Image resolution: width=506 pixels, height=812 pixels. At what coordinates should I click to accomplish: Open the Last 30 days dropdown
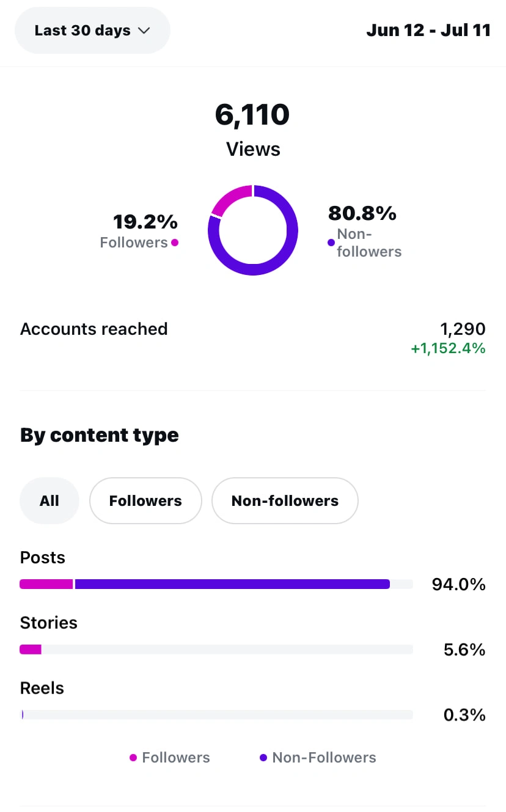(x=92, y=31)
